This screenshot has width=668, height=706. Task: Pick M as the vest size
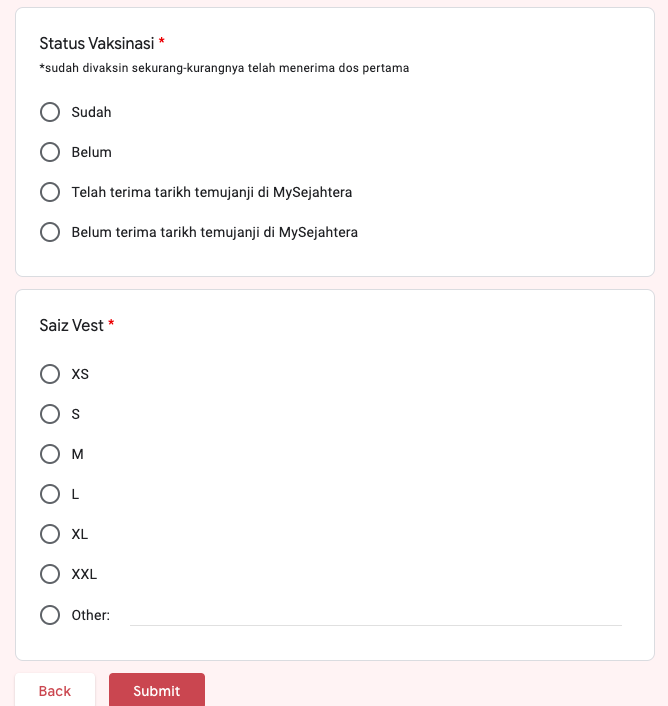(x=50, y=454)
